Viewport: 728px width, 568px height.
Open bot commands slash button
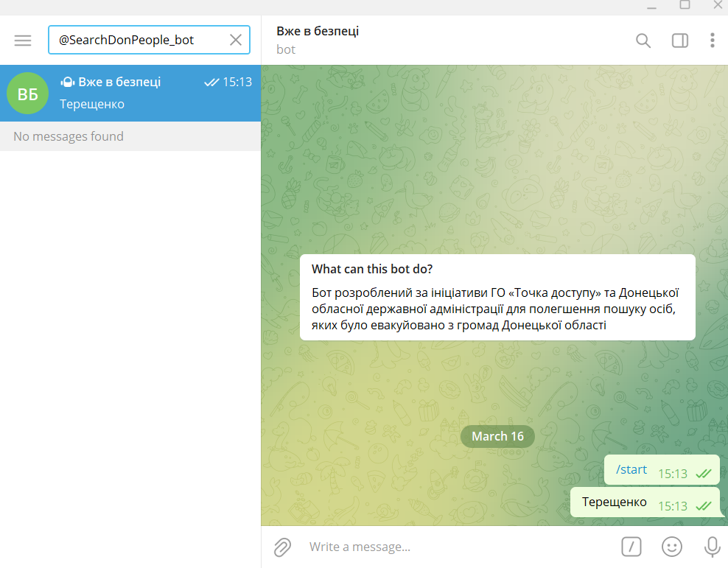[631, 547]
